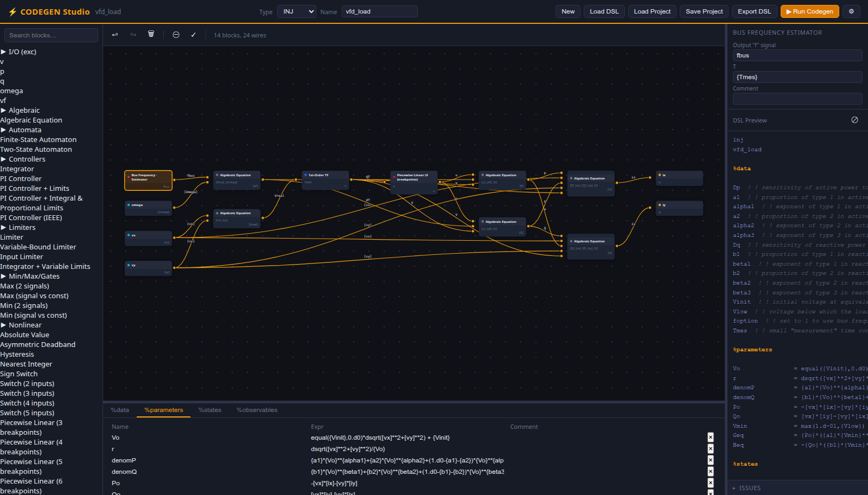The height and width of the screenshot is (495, 868).
Task: Click the Export DSL button
Action: [x=754, y=11]
